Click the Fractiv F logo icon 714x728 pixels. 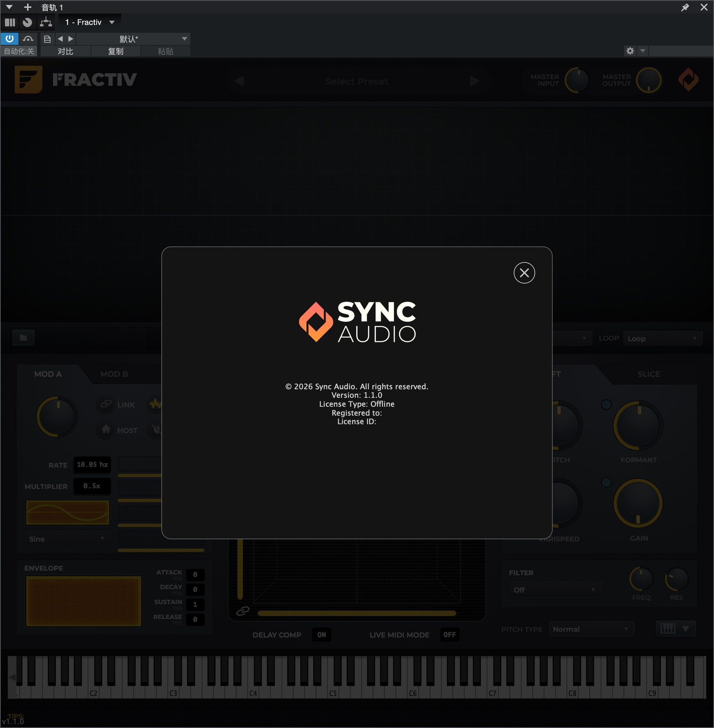tap(28, 80)
